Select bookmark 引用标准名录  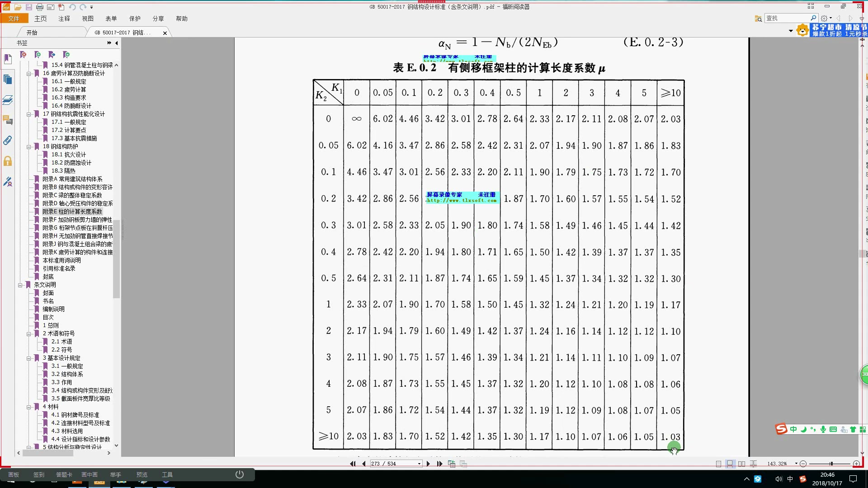(x=59, y=268)
